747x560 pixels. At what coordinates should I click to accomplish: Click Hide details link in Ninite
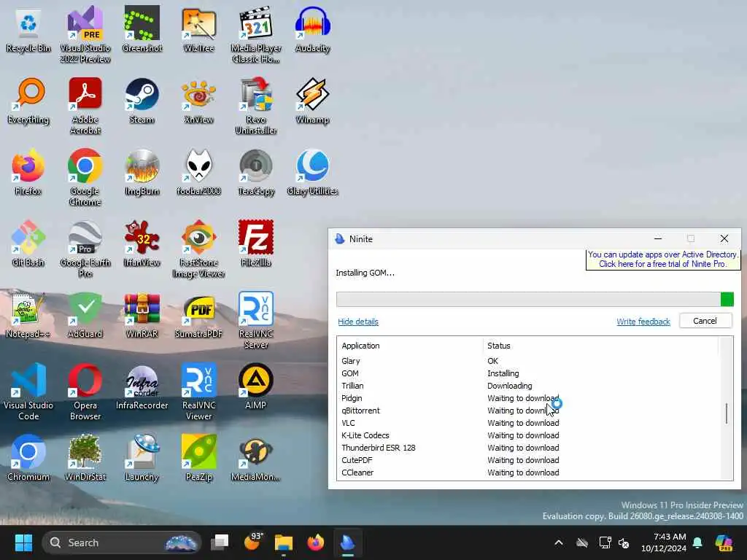coord(357,322)
